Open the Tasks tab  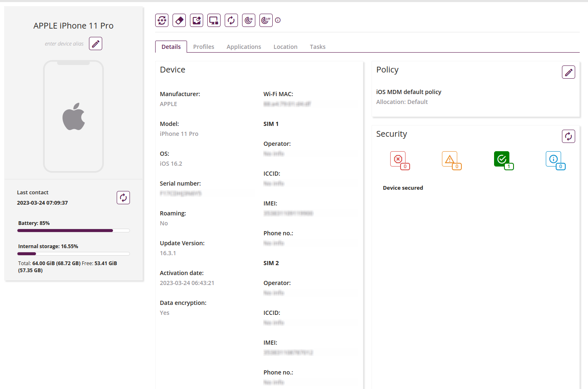[x=318, y=47]
